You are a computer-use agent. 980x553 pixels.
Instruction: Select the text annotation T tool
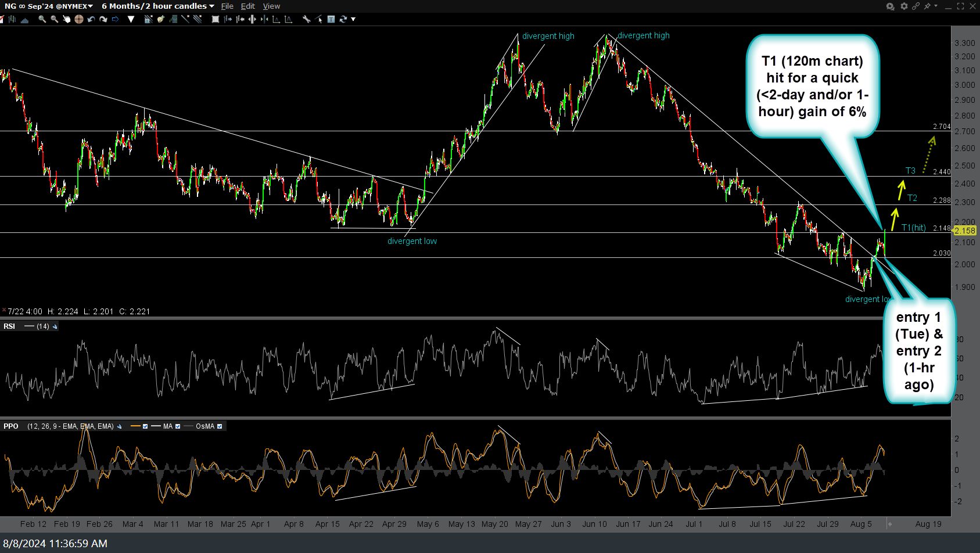tap(331, 19)
